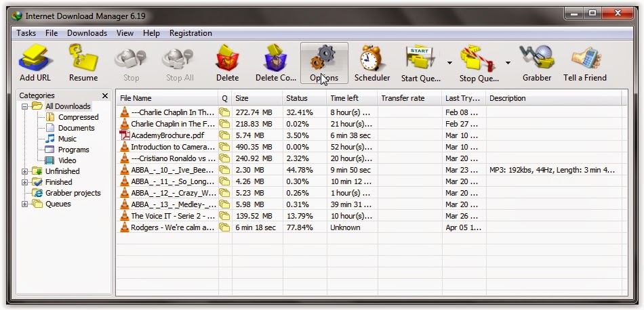Screen dimensions: 644x310
Task: Select the Programs category
Action: pyautogui.click(x=73, y=150)
